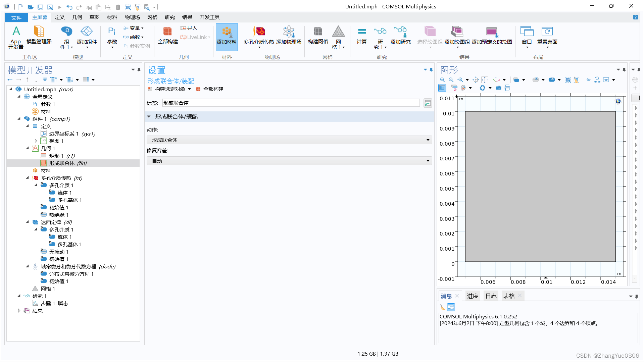Switch to the 几何 ribbon tab
Image resolution: width=644 pixels, height=362 pixels.
pyautogui.click(x=77, y=17)
